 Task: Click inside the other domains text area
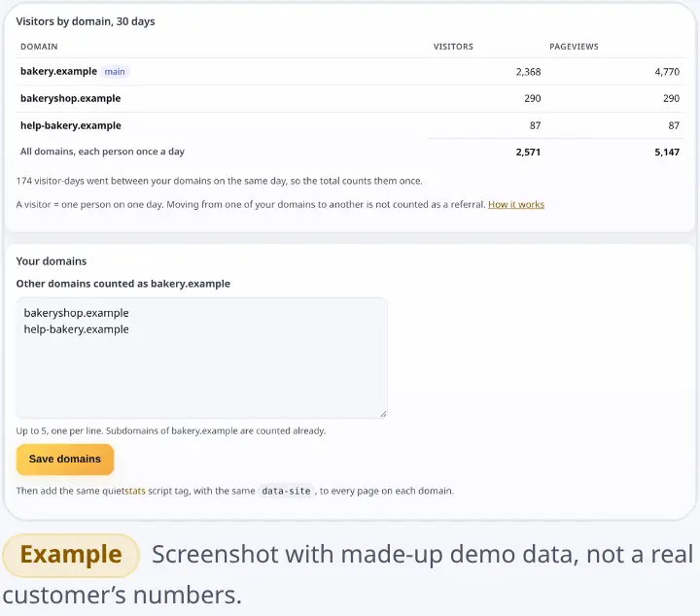[201, 358]
